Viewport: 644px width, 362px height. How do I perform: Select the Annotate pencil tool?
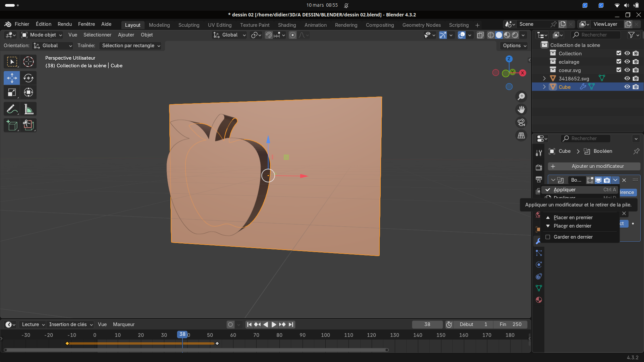12,109
